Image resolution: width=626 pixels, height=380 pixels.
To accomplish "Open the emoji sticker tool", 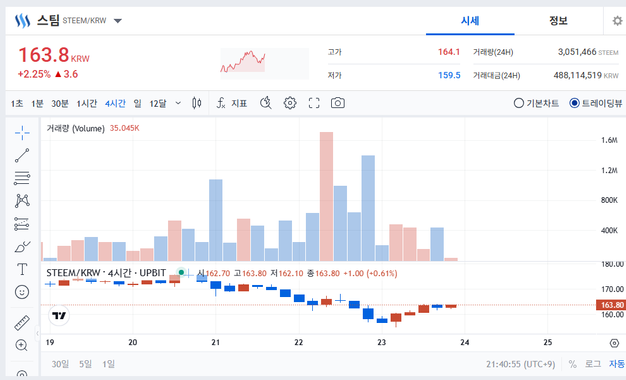I will point(22,292).
